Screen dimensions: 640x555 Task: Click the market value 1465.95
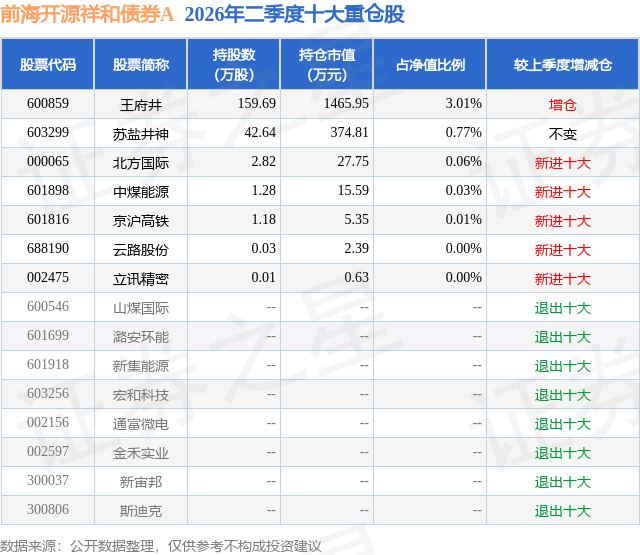pos(346,103)
